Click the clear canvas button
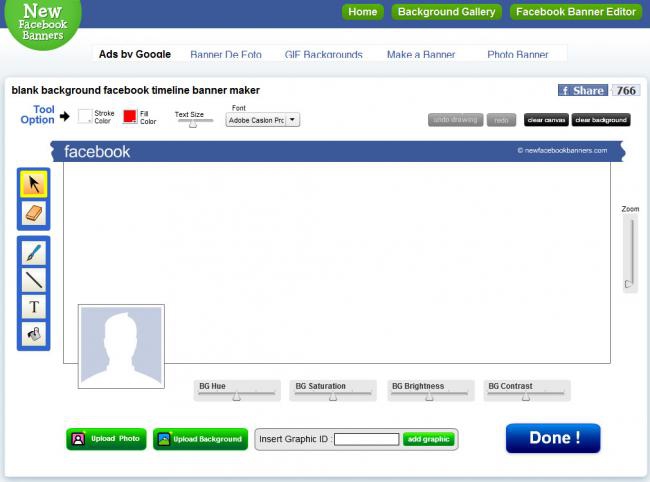The height and width of the screenshot is (482, 650). pyautogui.click(x=546, y=120)
